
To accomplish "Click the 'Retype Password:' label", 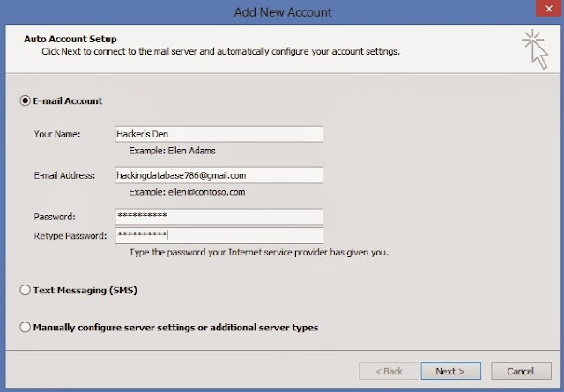I will pos(70,236).
